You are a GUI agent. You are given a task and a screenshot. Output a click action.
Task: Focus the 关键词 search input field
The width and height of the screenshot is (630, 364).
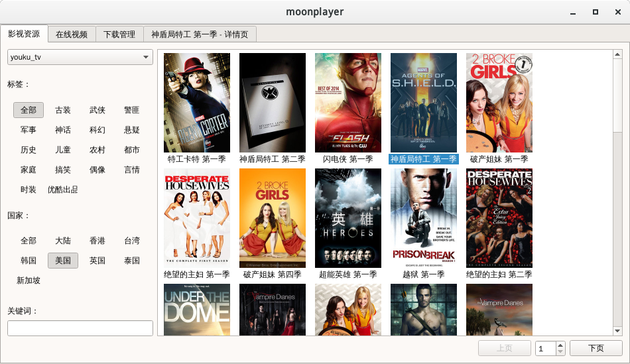(80, 328)
